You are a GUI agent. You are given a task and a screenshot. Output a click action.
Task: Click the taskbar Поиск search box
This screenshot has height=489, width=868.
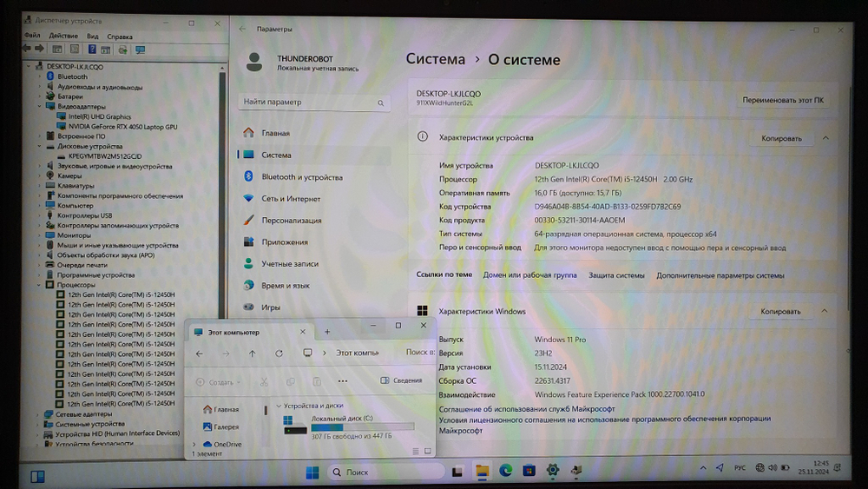(386, 472)
